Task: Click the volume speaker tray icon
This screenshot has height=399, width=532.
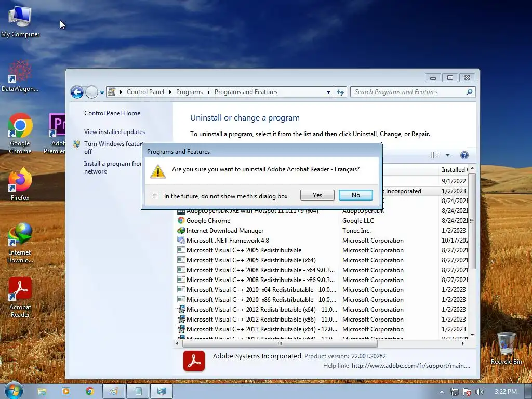Action: tap(479, 392)
